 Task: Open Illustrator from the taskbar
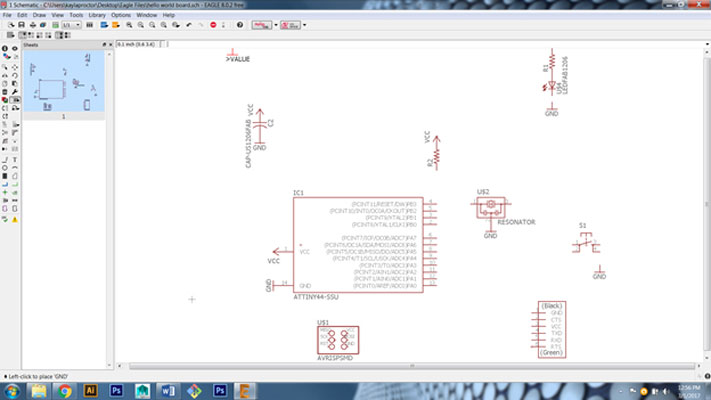click(x=90, y=391)
